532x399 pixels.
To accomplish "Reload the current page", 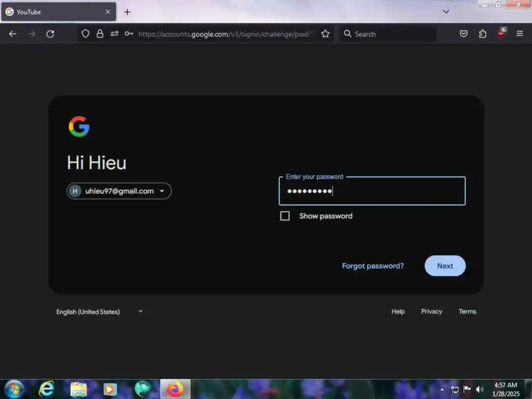I will coord(50,34).
